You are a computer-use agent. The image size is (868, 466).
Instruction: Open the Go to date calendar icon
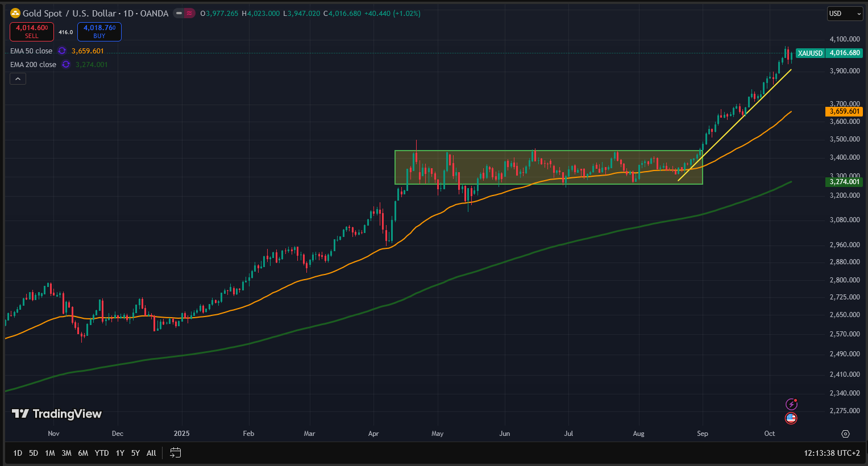point(176,453)
